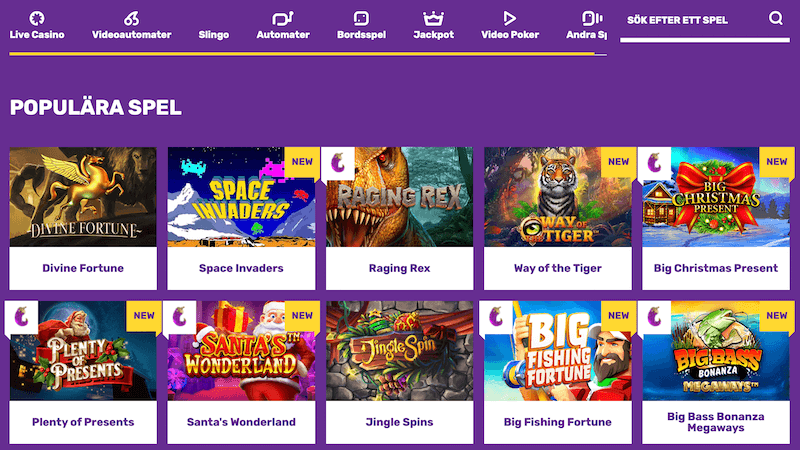Launch Space Invaders game image
This screenshot has width=800, height=450.
pyautogui.click(x=241, y=197)
